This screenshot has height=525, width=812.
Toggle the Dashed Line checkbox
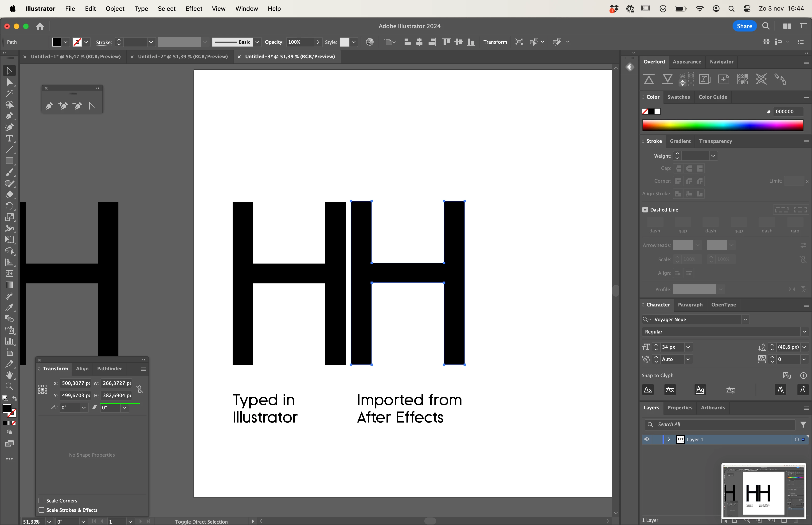point(645,210)
